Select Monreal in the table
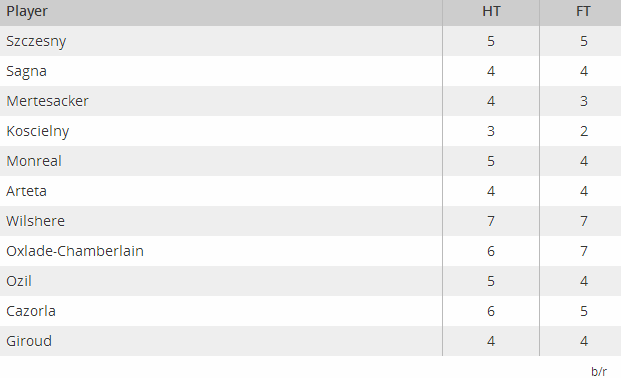The width and height of the screenshot is (621, 378). point(34,161)
